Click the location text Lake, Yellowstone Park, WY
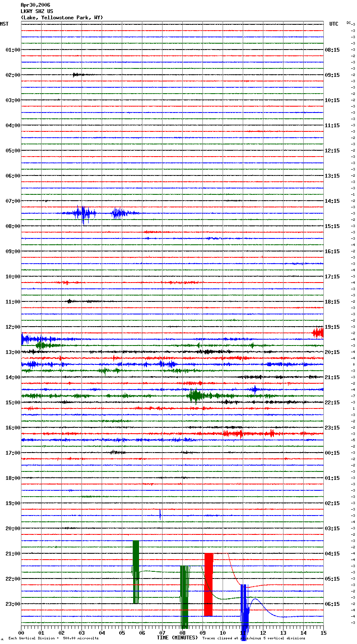The image size is (357, 644). [62, 18]
